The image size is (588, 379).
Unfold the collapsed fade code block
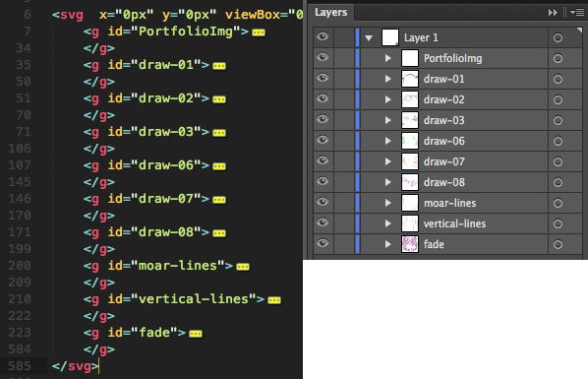(x=196, y=333)
